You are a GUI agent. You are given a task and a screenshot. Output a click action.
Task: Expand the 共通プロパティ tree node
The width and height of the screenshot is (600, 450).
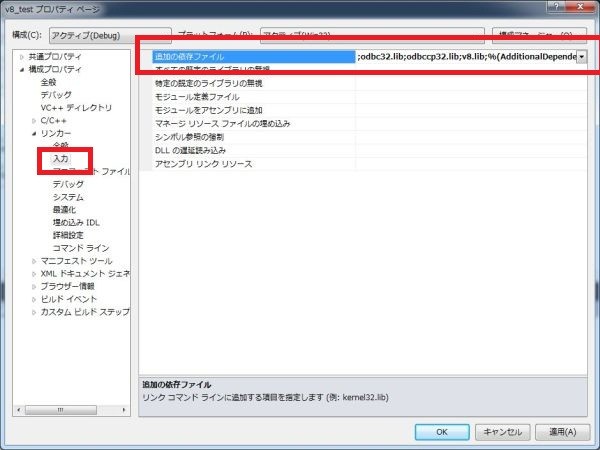pos(21,57)
